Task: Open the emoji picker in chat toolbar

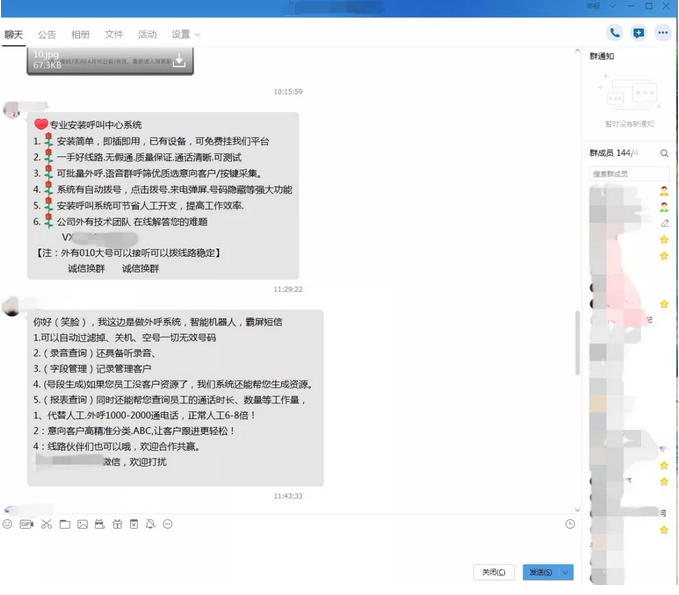Action: point(8,524)
